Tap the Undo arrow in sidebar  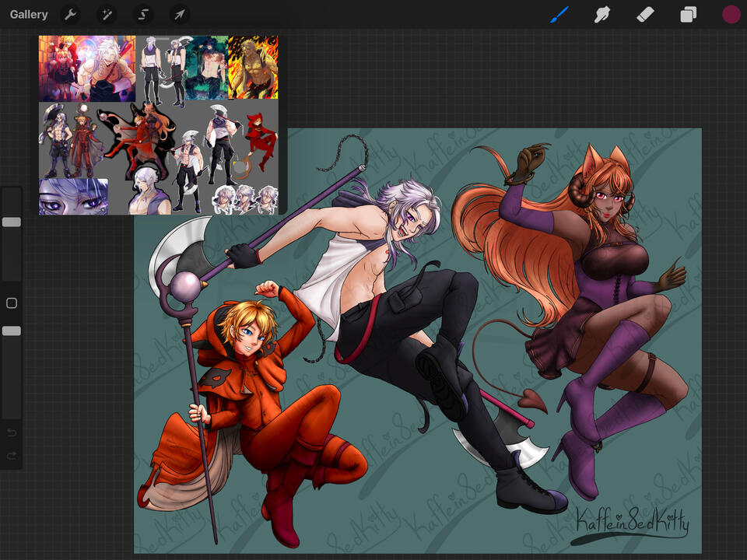[12, 432]
